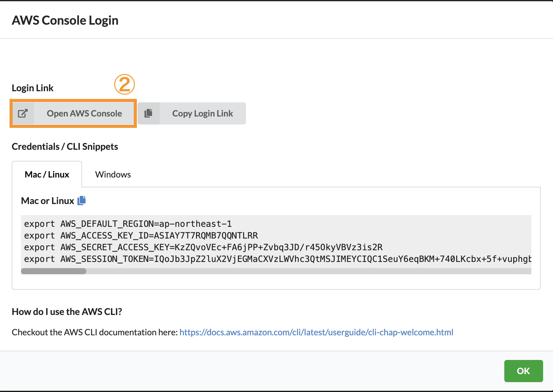Click the AWS_DEFAULT_REGION=ap-northeast-1 line
This screenshot has width=553, height=392.
point(128,224)
